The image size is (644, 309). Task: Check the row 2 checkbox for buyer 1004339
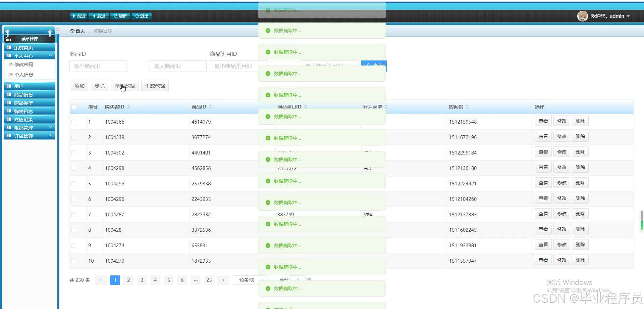(74, 137)
